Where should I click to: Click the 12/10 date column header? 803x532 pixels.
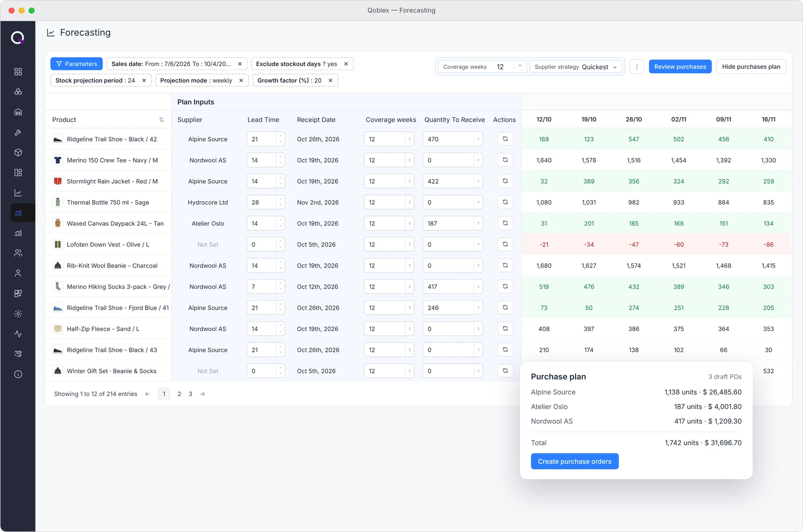544,119
